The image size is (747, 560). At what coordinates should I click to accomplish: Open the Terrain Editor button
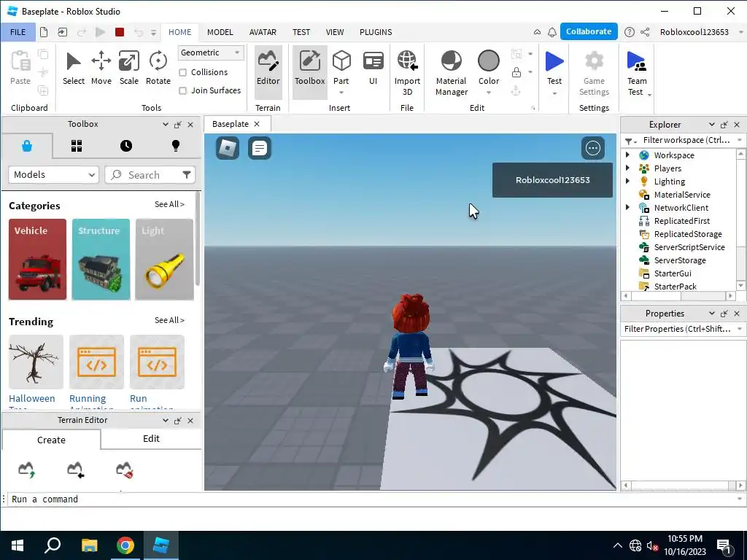(x=268, y=71)
